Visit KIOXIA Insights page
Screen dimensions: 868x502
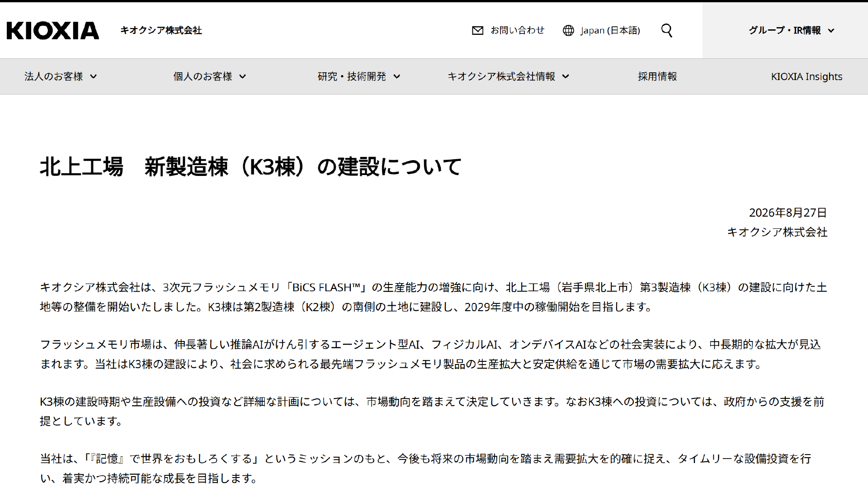[807, 76]
